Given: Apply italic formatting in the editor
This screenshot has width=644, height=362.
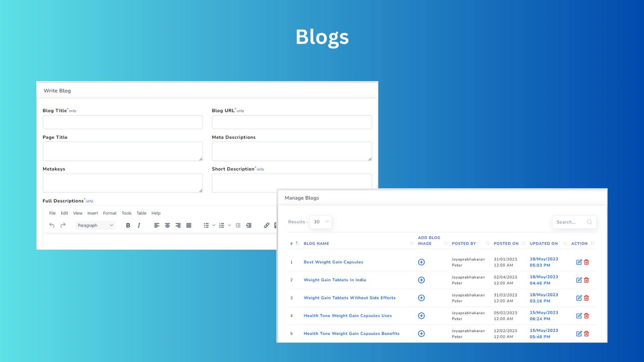Looking at the screenshot, I should coord(139,225).
